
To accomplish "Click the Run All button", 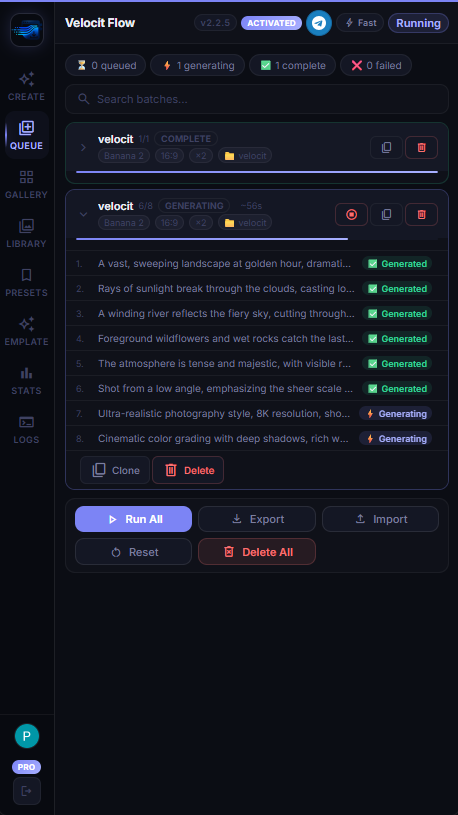I will [x=134, y=519].
